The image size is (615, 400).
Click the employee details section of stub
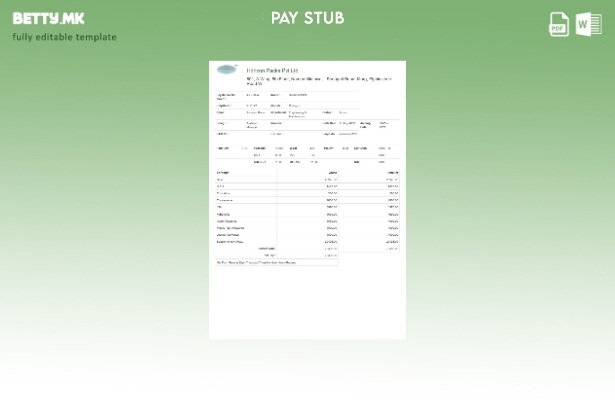point(300,104)
